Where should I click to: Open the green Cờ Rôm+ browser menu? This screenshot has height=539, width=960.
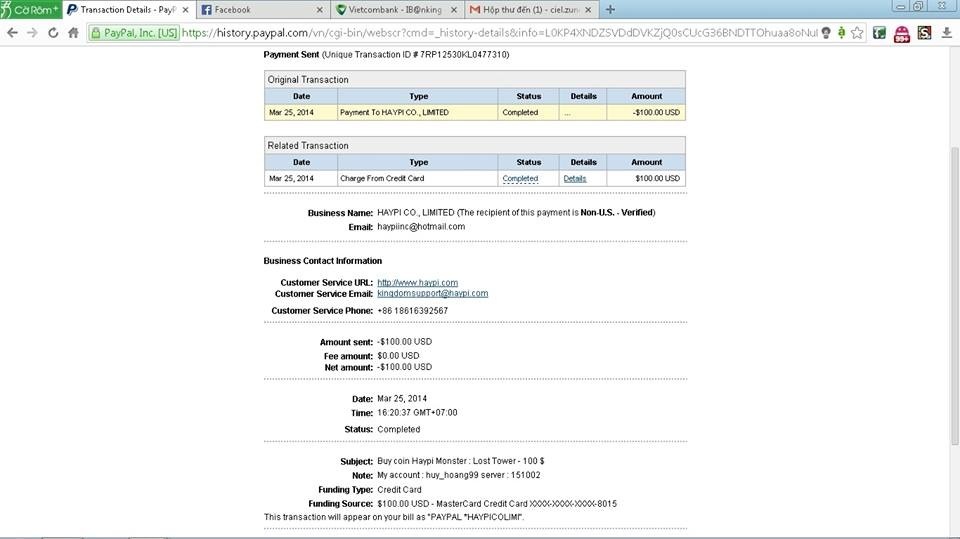[x=31, y=9]
